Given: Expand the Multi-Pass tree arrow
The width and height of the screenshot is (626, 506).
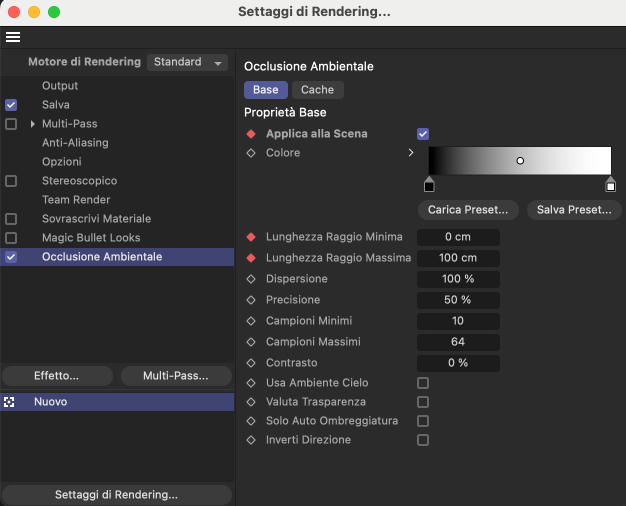Looking at the screenshot, I should (33, 124).
